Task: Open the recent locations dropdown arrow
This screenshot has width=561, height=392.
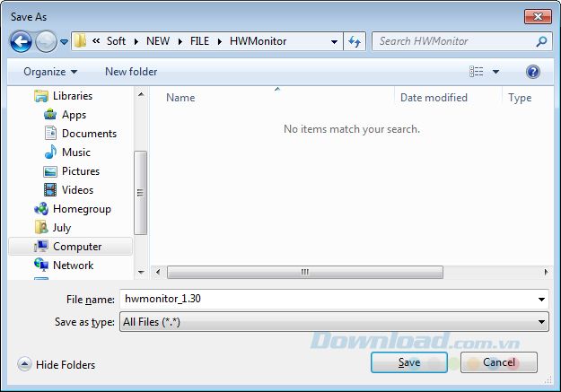Action: coord(64,42)
